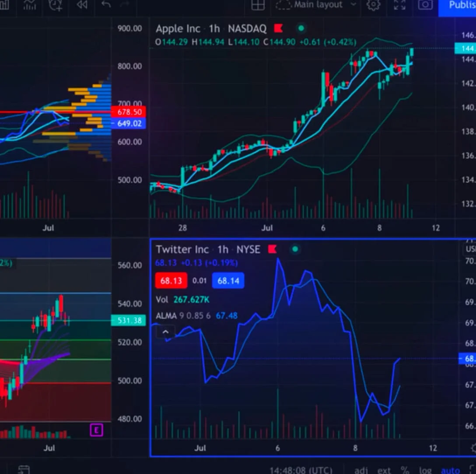Viewport: 476px width, 474px height.
Task: Click the Vol 267.627K volume legend
Action: [x=182, y=300]
